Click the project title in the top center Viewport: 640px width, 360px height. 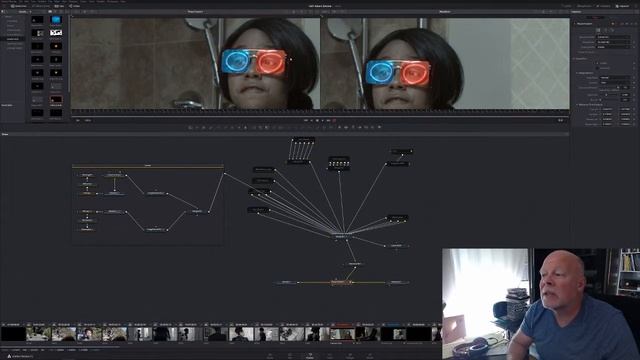320,6
